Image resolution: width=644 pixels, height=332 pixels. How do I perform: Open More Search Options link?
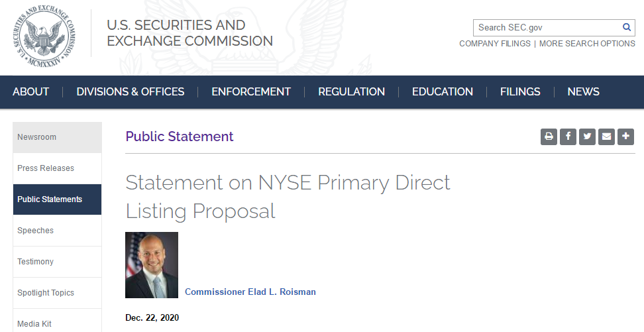click(x=587, y=44)
